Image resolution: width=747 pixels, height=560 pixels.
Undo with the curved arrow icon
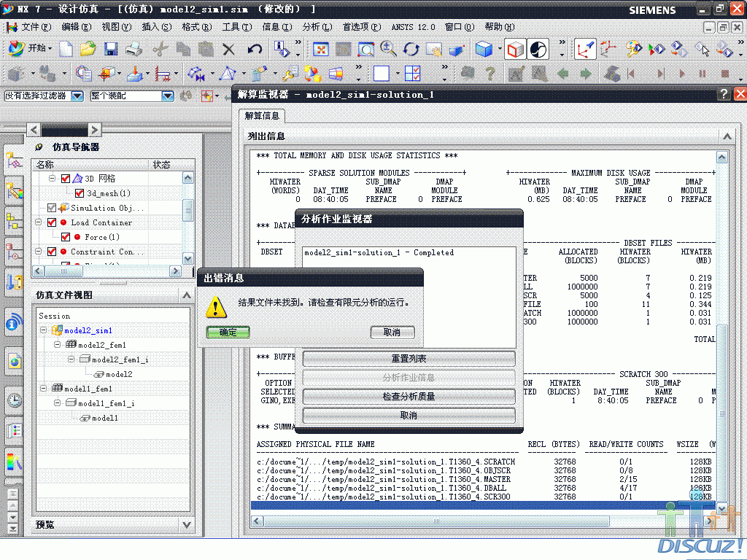click(x=255, y=49)
